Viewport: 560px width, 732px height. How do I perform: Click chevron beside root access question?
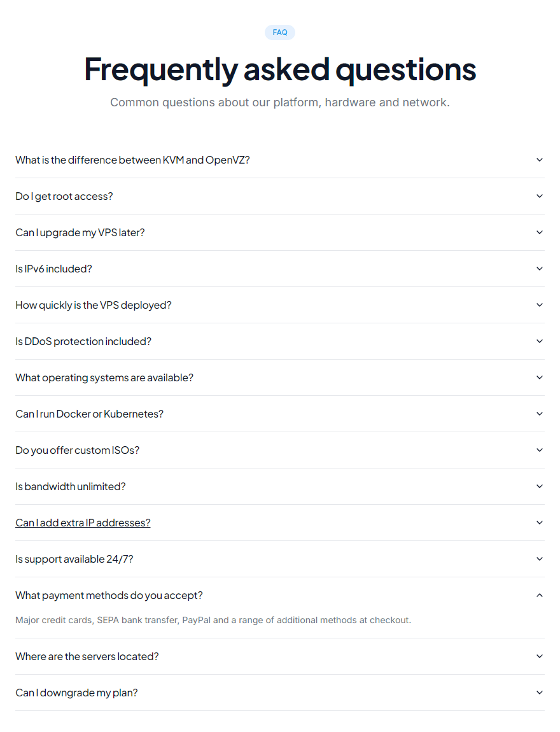coord(540,196)
